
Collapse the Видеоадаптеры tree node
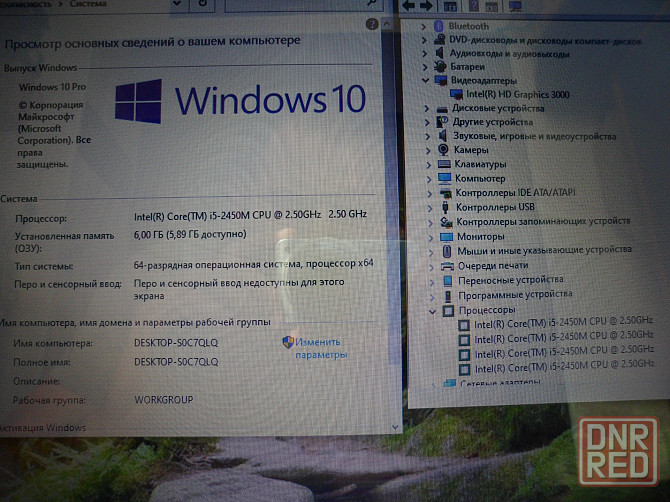(x=427, y=80)
